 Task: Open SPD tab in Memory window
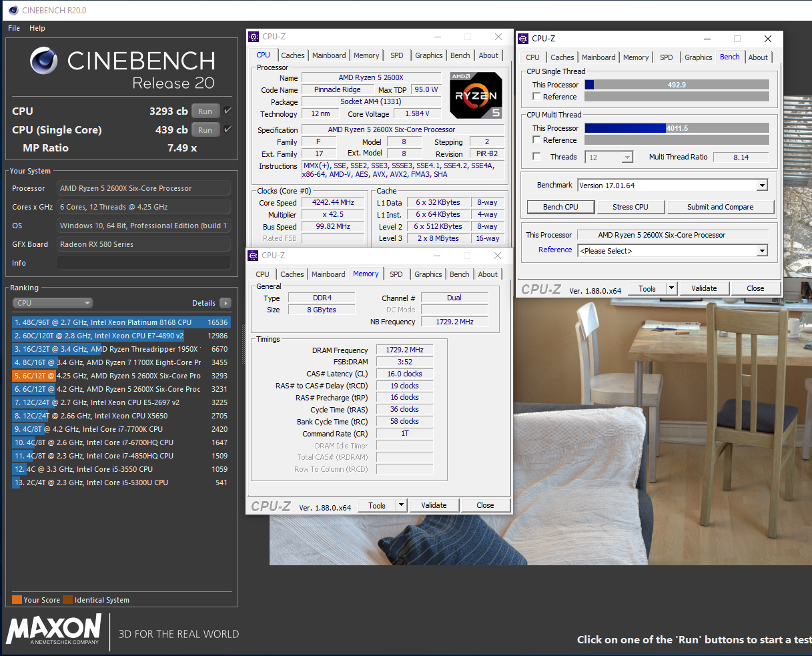click(396, 274)
